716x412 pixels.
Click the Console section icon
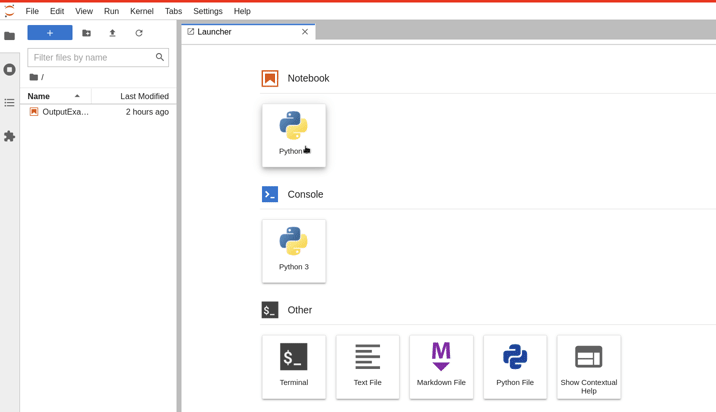pos(270,194)
